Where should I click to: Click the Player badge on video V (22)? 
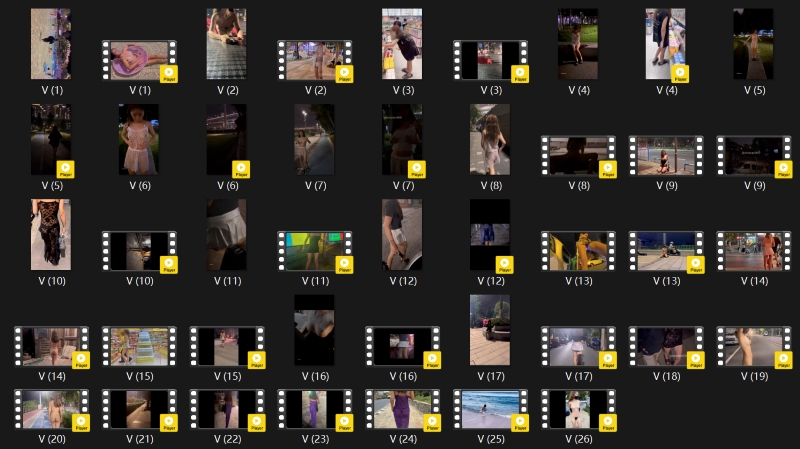[256, 423]
